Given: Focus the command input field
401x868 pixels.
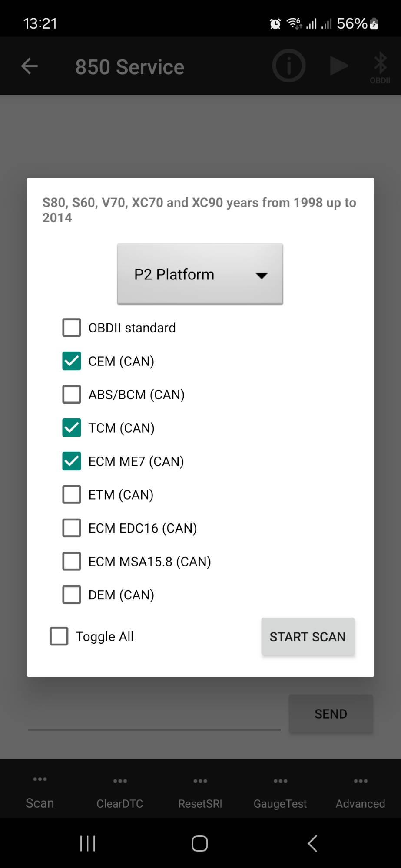Looking at the screenshot, I should (154, 716).
